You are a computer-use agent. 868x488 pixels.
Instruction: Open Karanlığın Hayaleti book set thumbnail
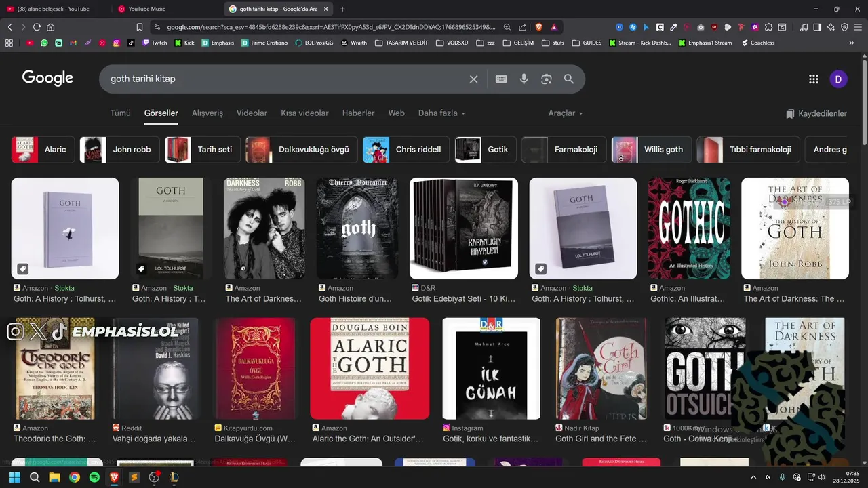coord(464,228)
